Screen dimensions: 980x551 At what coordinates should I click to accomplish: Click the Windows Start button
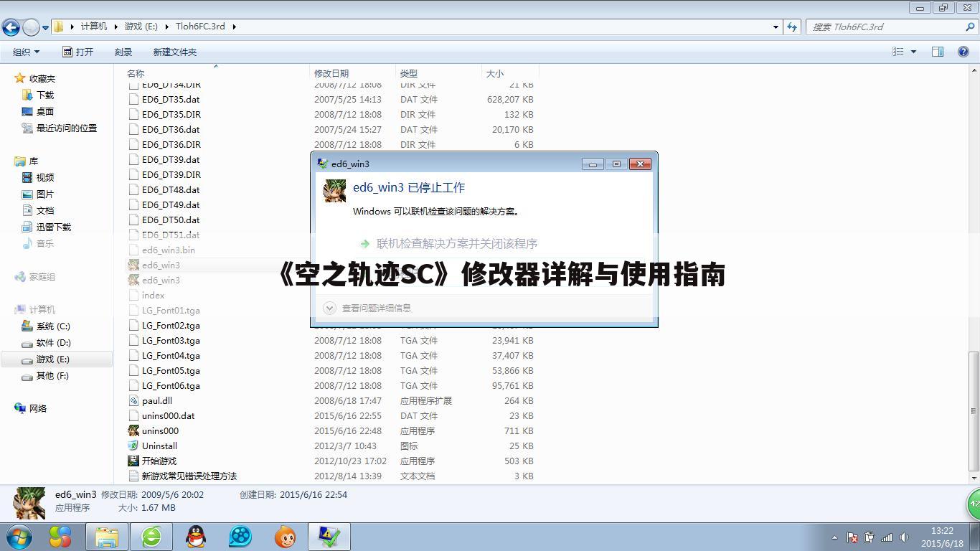click(x=19, y=536)
